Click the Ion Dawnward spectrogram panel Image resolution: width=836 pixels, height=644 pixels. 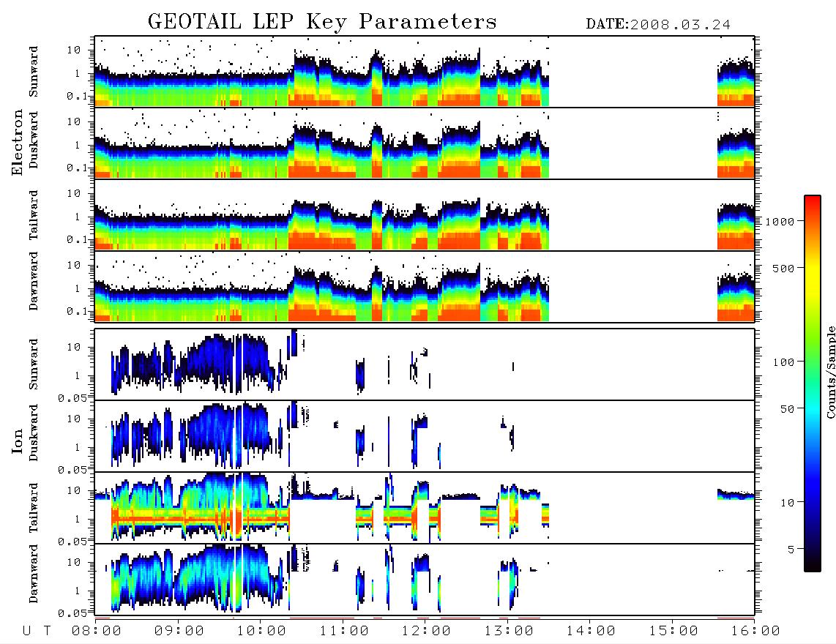[425, 580]
